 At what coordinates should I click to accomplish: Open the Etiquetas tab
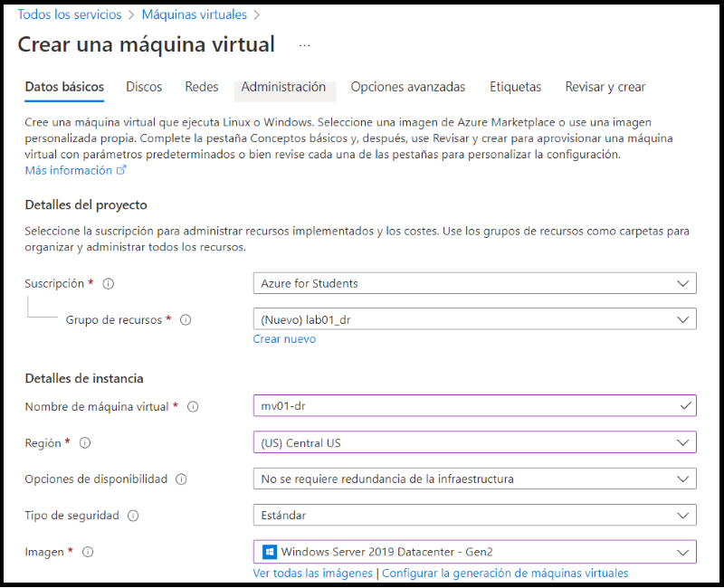pyautogui.click(x=515, y=87)
